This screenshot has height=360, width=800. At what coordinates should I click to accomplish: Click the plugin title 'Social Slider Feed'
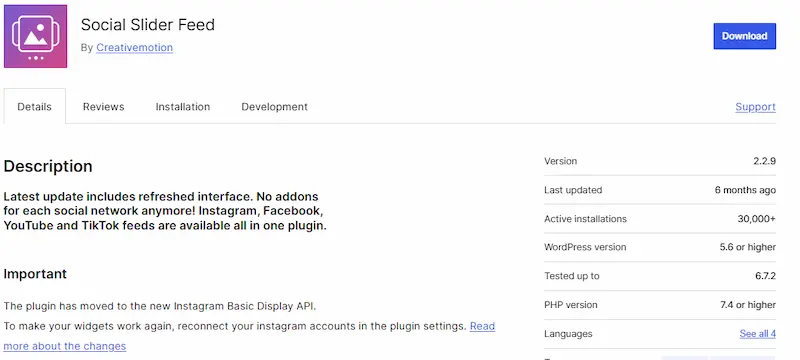[148, 24]
